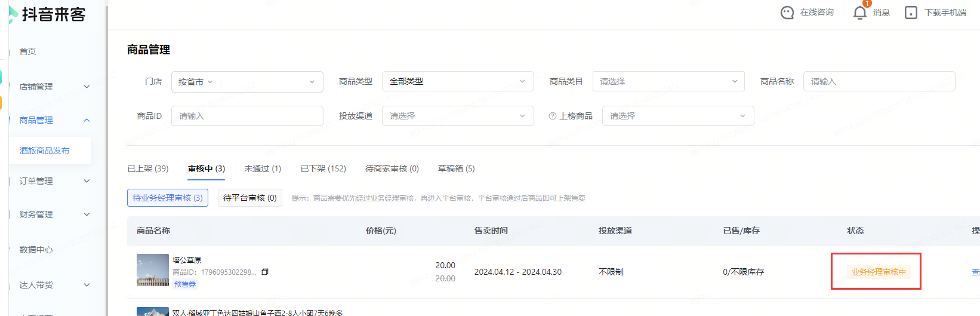This screenshot has width=980, height=316.
Task: Click the 抖音来客 logo
Action: 48,14
